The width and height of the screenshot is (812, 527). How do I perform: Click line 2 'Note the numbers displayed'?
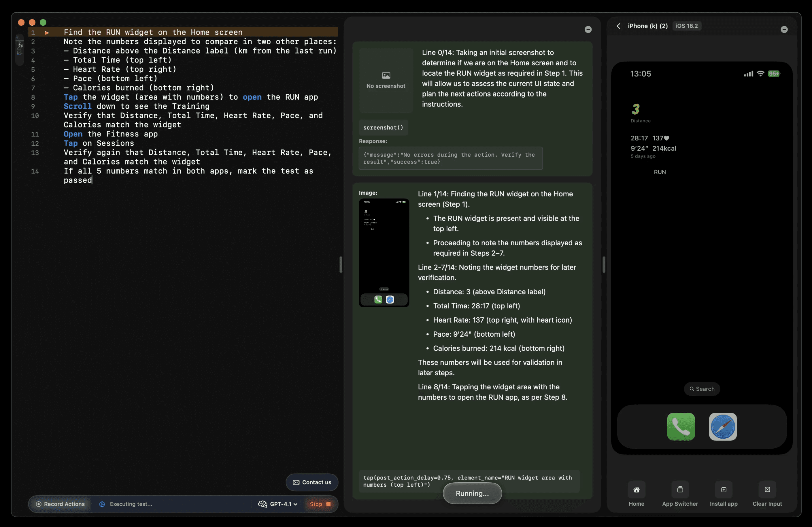click(200, 41)
